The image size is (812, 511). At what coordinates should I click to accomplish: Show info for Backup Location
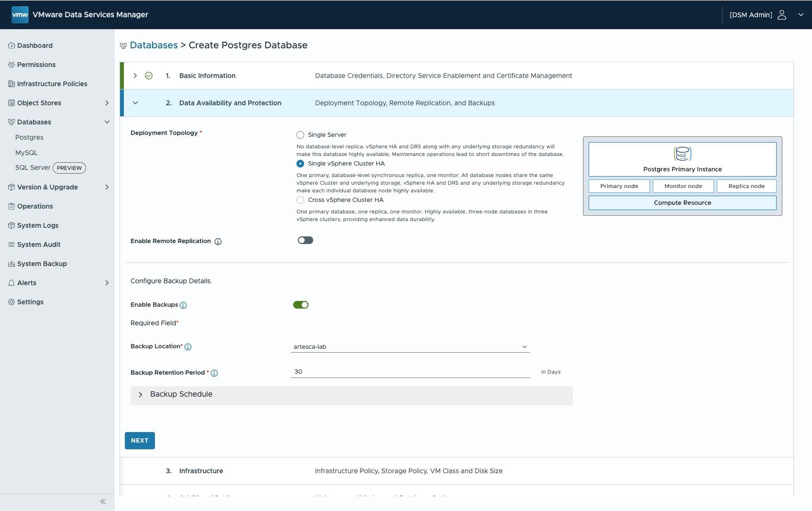pyautogui.click(x=188, y=347)
